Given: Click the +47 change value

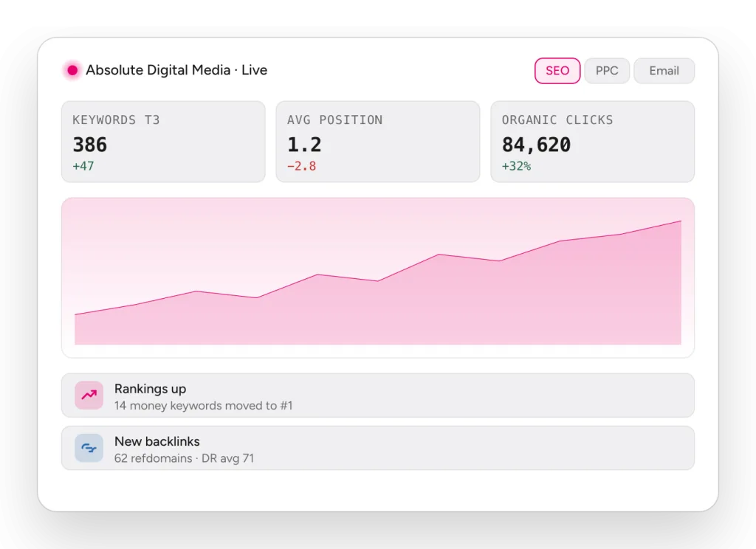Looking at the screenshot, I should tap(83, 166).
